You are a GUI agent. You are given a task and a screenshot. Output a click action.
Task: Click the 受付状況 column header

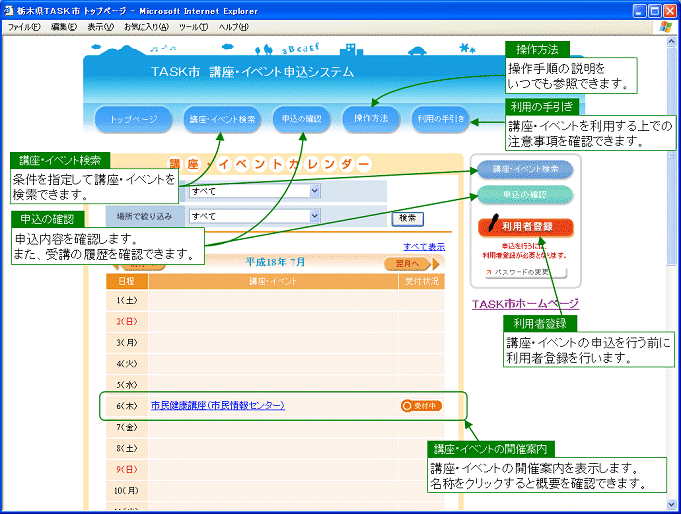tap(422, 281)
